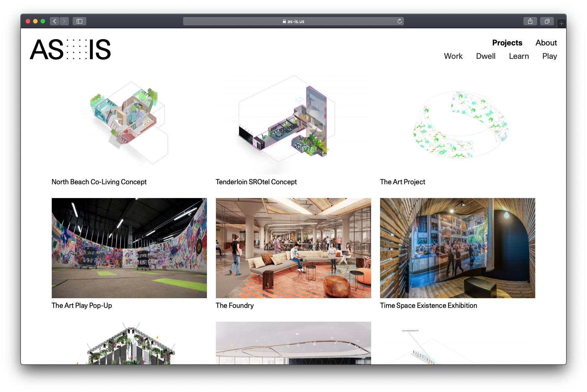The image size is (587, 392).
Task: Click the AS IS logo
Action: (70, 50)
